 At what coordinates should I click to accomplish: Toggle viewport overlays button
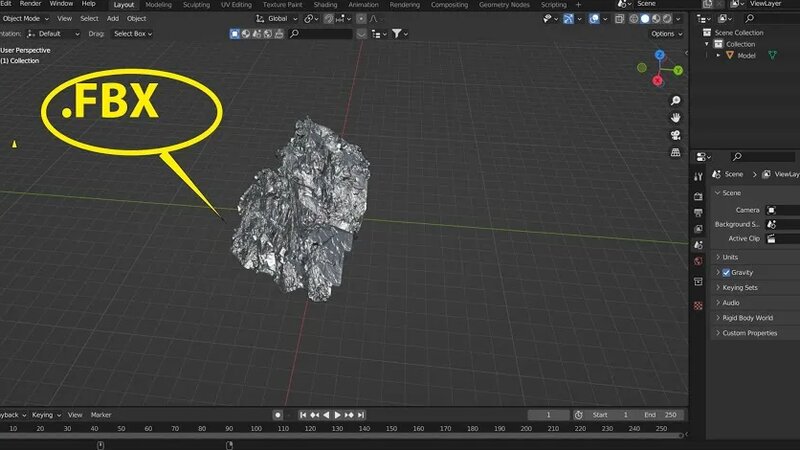point(594,19)
